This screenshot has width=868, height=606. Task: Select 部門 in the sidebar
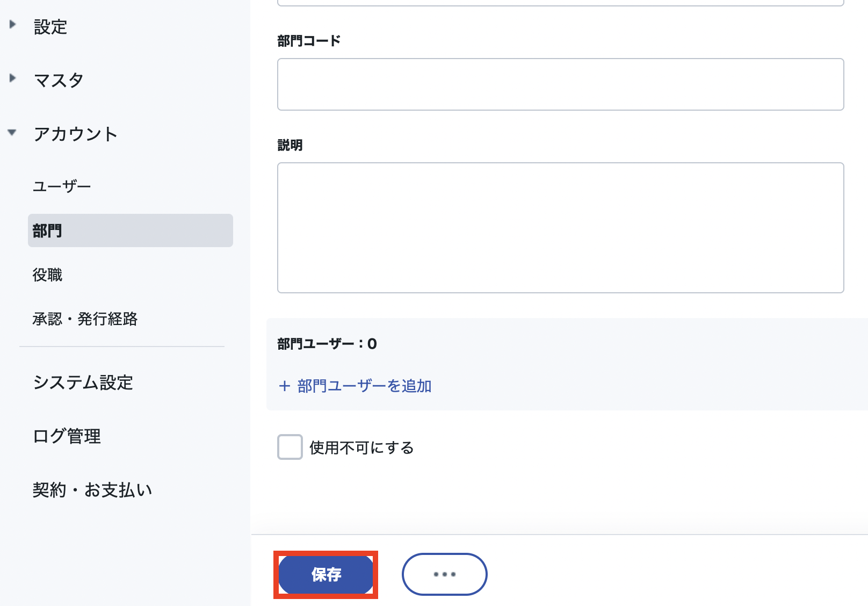[131, 230]
